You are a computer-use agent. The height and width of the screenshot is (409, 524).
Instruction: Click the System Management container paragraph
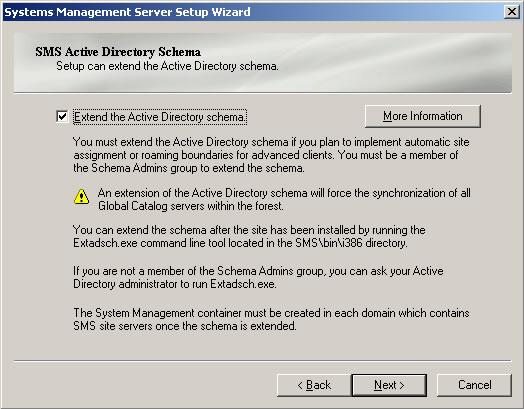[x=271, y=319]
